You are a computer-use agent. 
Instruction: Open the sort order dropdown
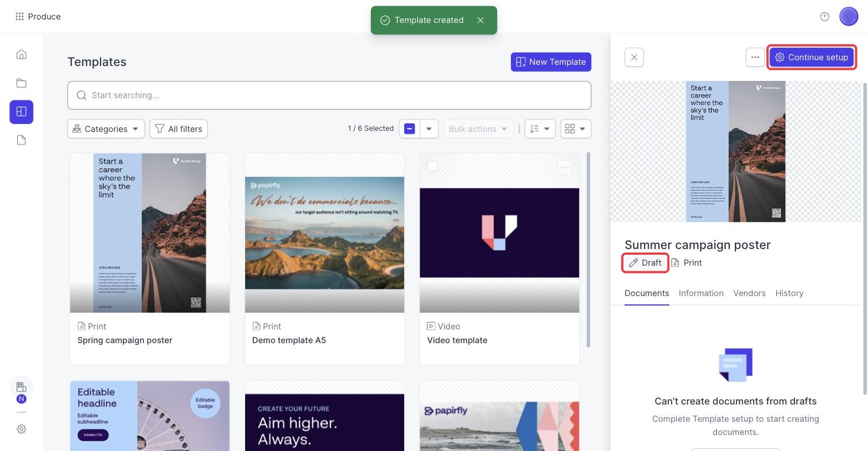[x=540, y=129]
